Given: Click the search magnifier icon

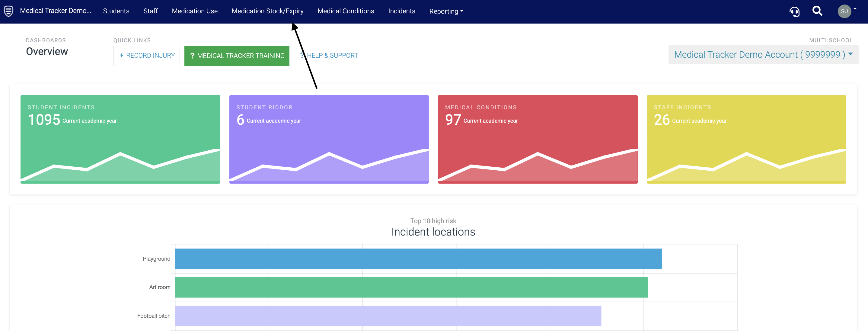Looking at the screenshot, I should tap(817, 11).
